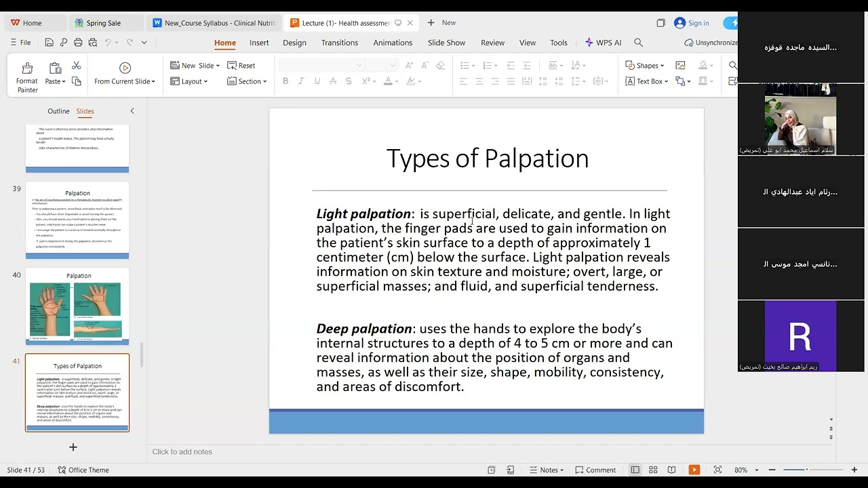Click the Undo arrow icon
Screen dimensions: 868x488
tap(108, 42)
